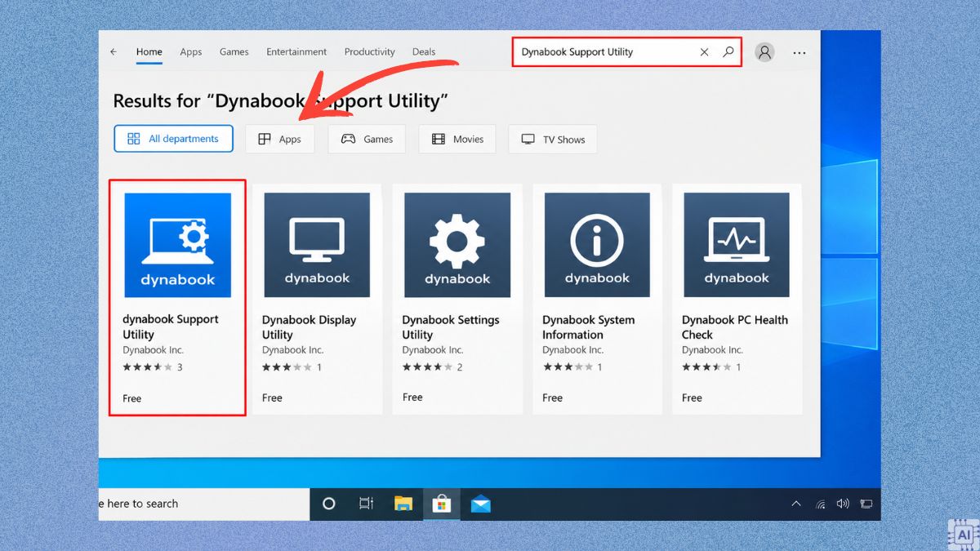The width and height of the screenshot is (980, 551).
Task: Click the Dynabook PC Health Check title
Action: pyautogui.click(x=735, y=327)
